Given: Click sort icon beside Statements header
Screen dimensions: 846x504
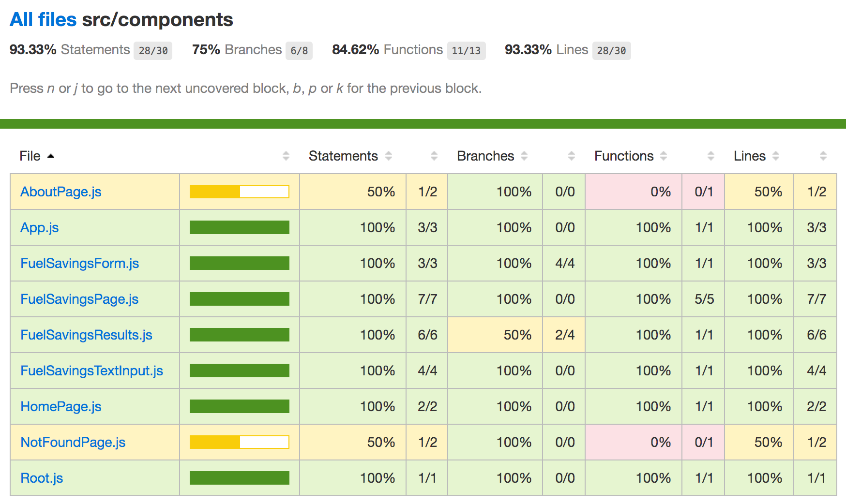Looking at the screenshot, I should [x=389, y=156].
